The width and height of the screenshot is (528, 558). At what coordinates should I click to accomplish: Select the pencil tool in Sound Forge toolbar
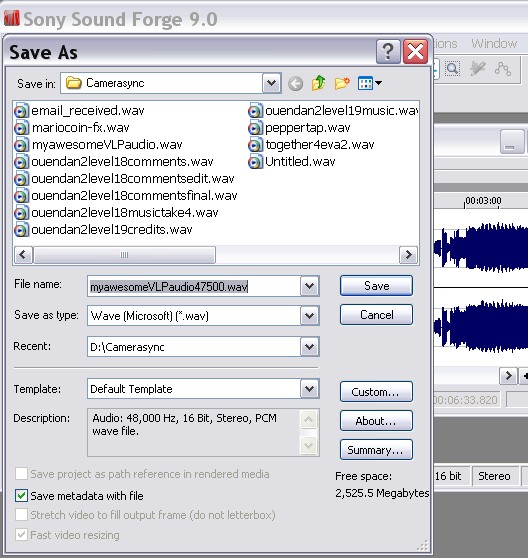(477, 68)
